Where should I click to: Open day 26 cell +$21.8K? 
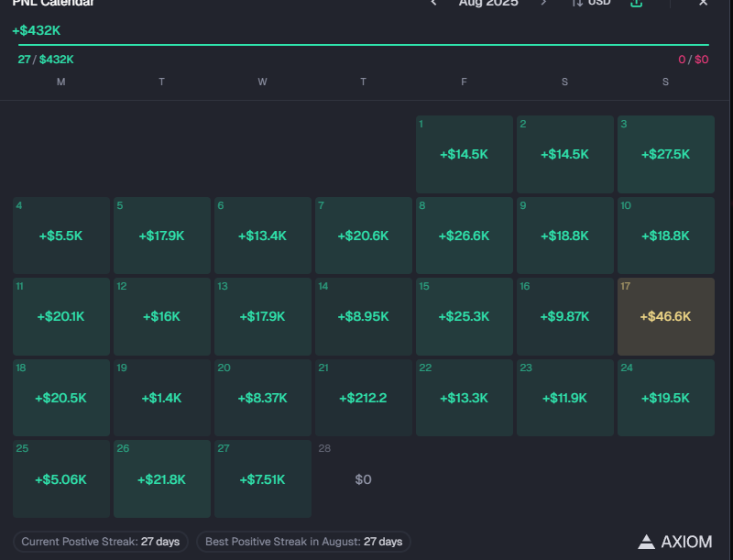162,478
